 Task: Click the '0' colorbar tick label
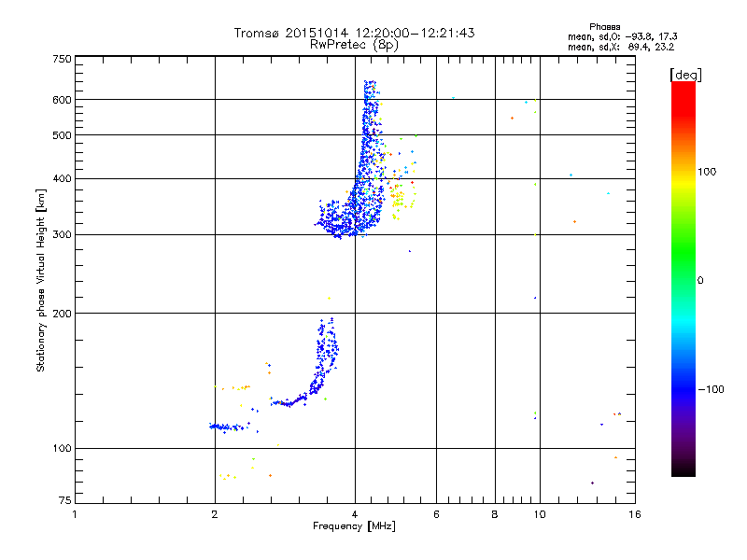point(700,281)
